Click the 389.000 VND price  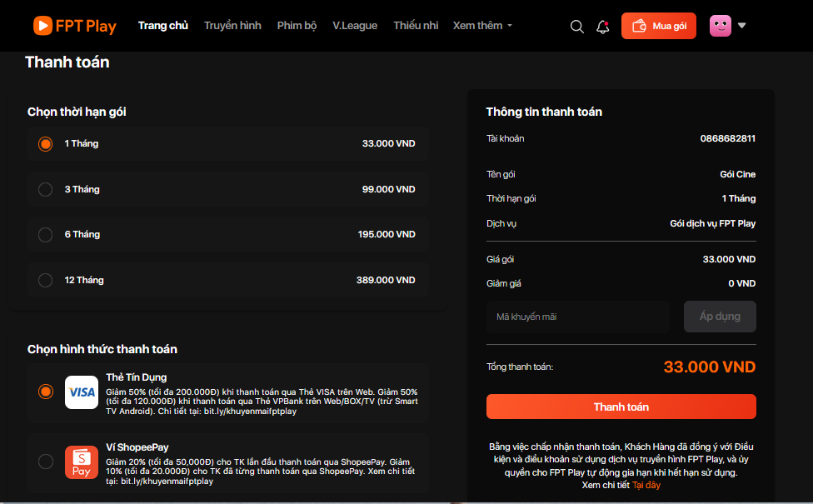click(x=386, y=280)
